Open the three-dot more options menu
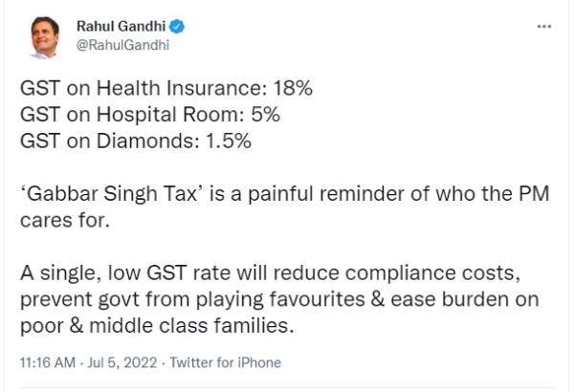The height and width of the screenshot is (392, 574). tap(544, 27)
